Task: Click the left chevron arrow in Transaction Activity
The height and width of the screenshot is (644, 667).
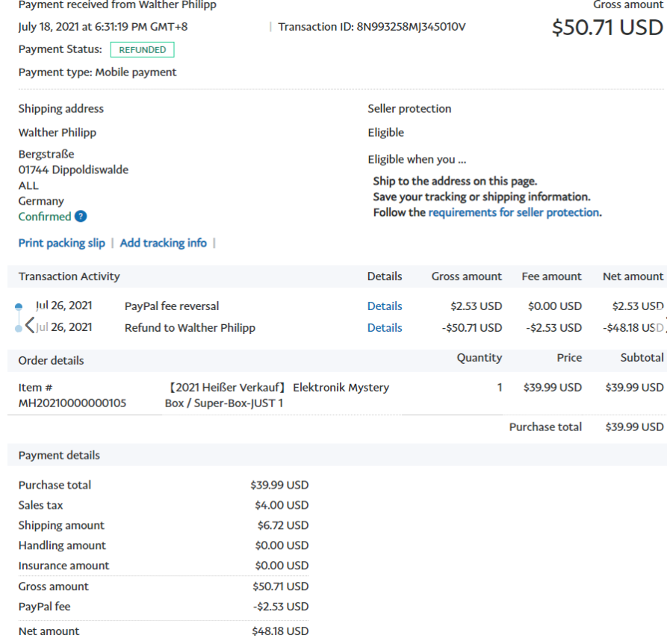Action: [x=29, y=325]
